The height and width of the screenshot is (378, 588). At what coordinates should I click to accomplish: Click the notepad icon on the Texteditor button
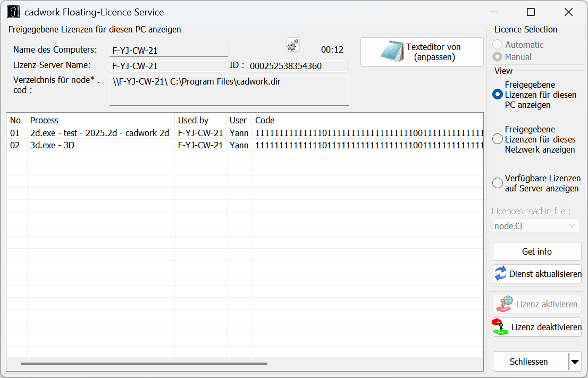pyautogui.click(x=392, y=52)
